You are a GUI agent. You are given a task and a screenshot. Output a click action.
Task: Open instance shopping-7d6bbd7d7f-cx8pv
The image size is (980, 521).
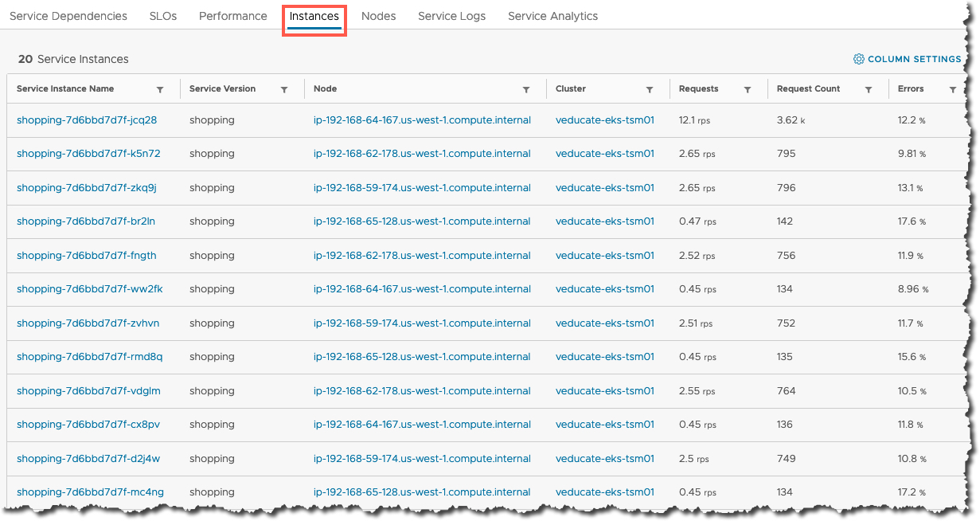pyautogui.click(x=88, y=425)
